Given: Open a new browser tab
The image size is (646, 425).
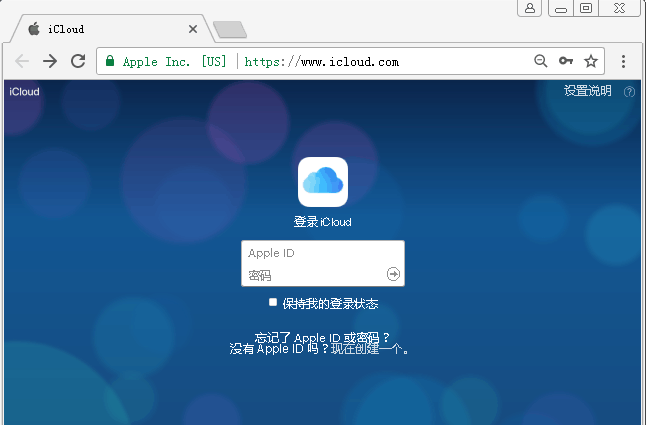Looking at the screenshot, I should click(230, 29).
